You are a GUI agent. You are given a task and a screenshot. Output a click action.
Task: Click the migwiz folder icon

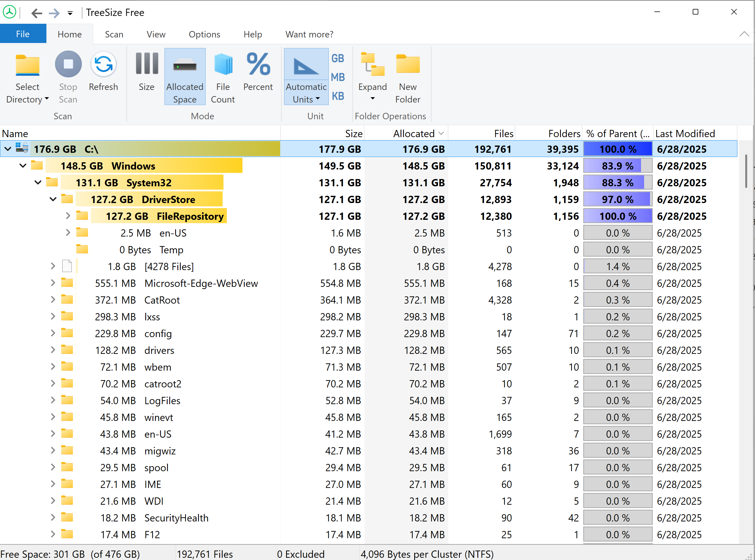click(67, 450)
